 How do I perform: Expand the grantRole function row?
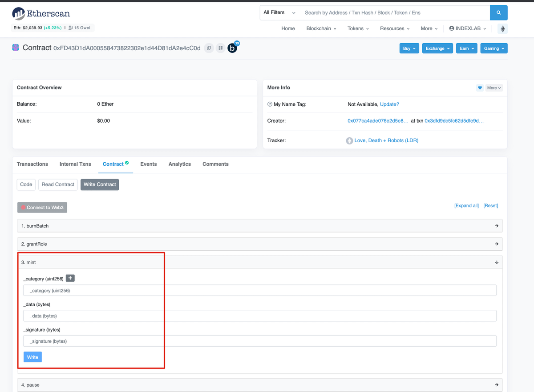(260, 244)
